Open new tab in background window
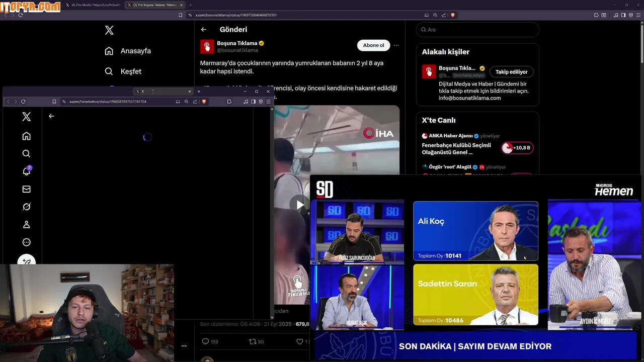Image resolution: width=644 pixels, height=362 pixels. [x=191, y=5]
